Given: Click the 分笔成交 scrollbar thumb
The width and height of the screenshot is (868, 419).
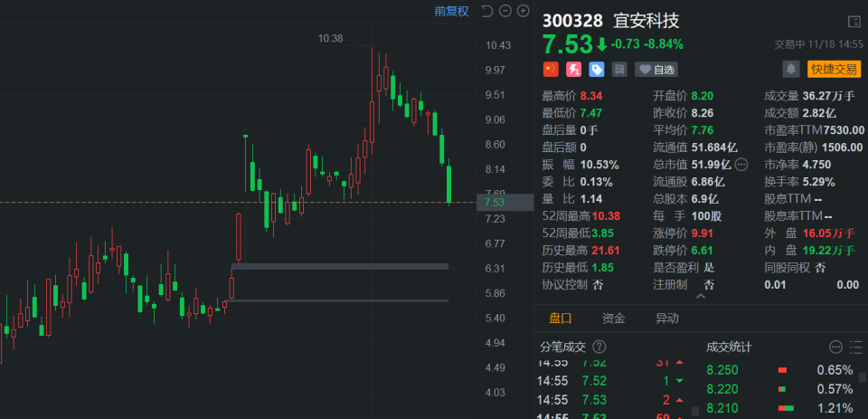Looking at the screenshot, I should 695,412.
